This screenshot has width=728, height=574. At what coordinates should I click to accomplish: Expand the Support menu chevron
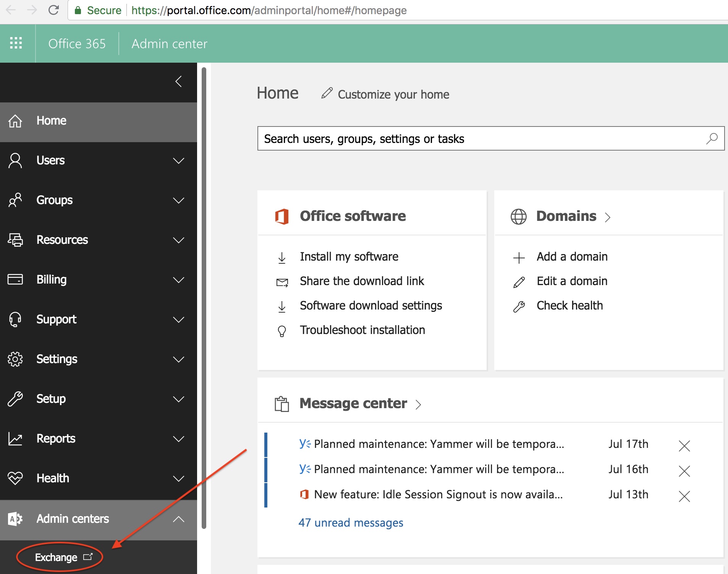click(x=178, y=319)
